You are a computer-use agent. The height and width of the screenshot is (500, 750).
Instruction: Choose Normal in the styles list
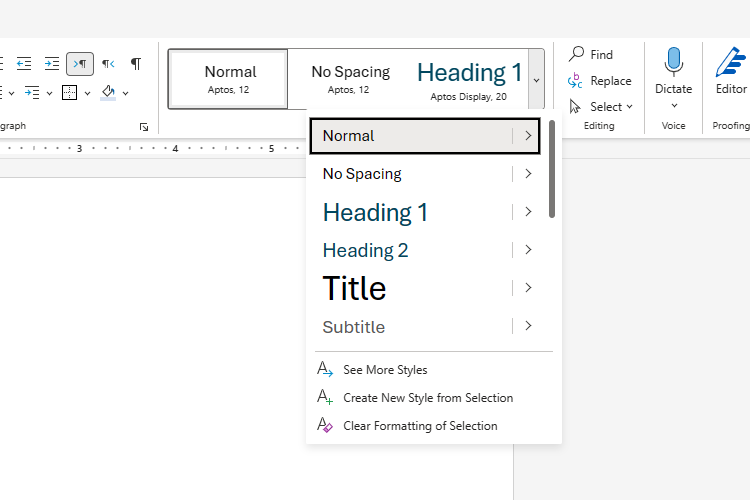pyautogui.click(x=411, y=136)
